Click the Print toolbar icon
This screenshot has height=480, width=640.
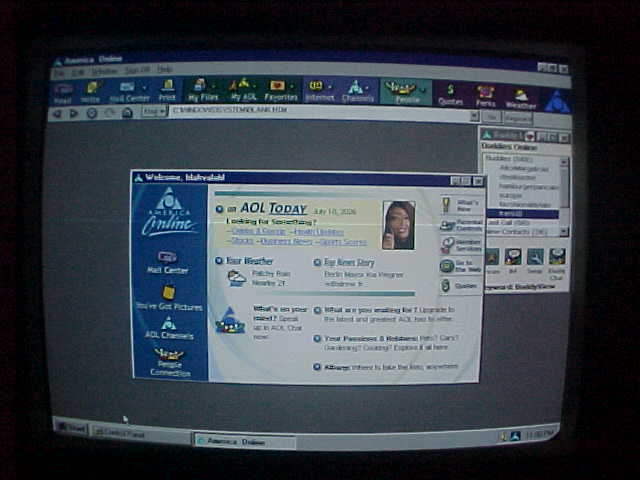coord(167,91)
